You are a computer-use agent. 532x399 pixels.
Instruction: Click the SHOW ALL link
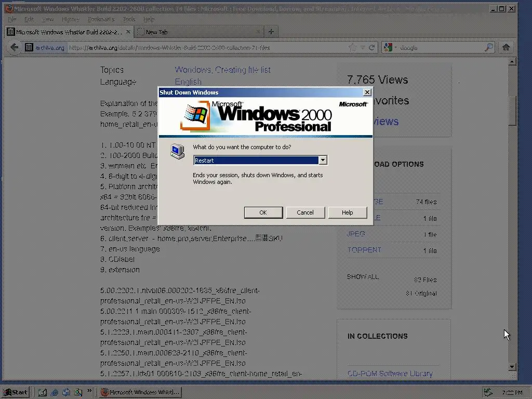(x=363, y=276)
